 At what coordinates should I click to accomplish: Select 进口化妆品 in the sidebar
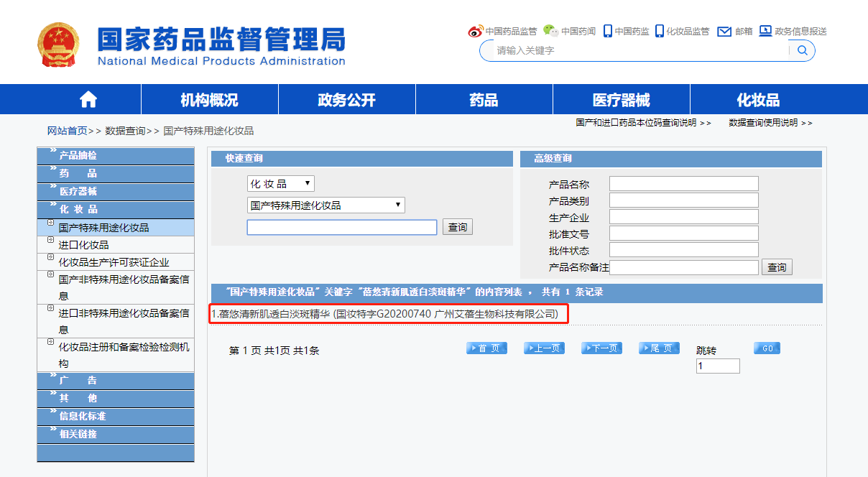[83, 245]
